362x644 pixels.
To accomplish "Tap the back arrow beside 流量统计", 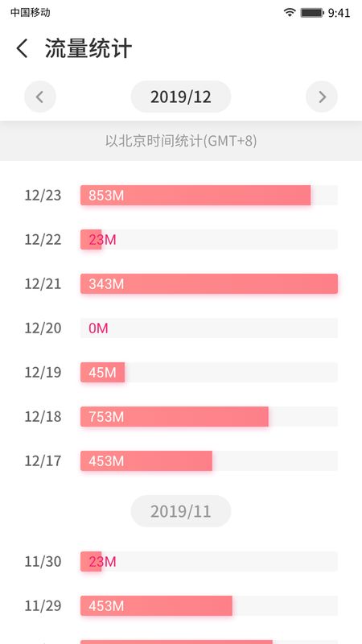I will 23,48.
